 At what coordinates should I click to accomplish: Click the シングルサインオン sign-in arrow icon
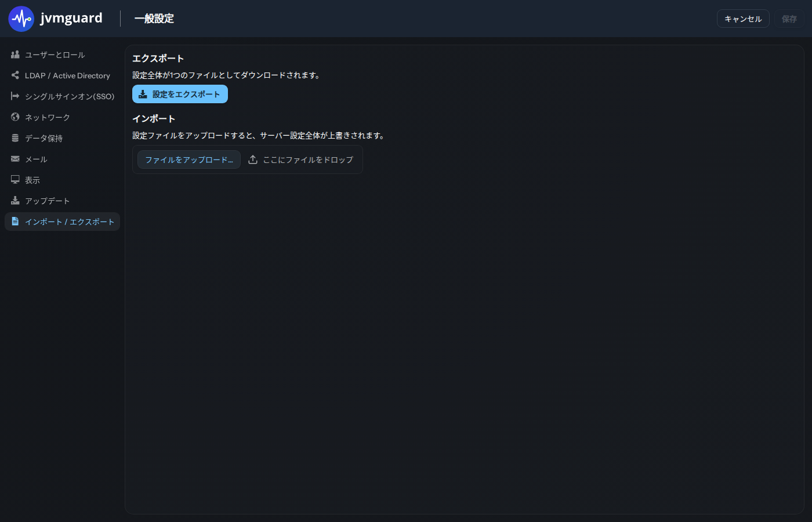tap(15, 96)
